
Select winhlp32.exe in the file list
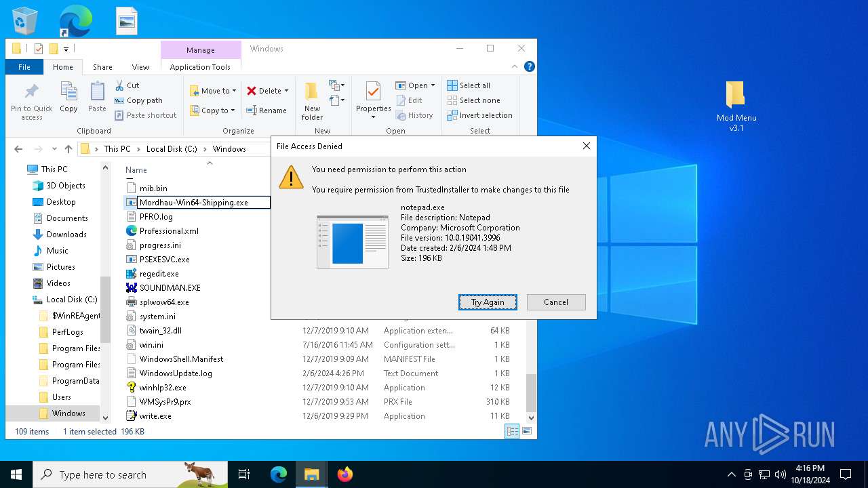163,388
